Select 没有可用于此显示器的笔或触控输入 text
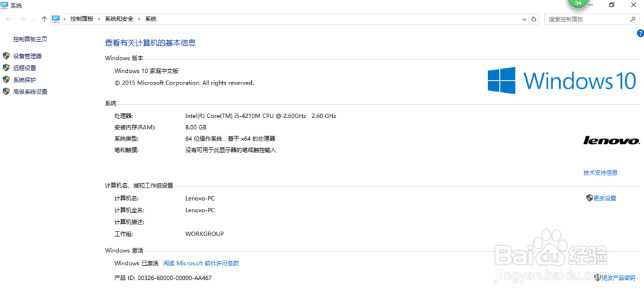Screen dimensions: 644x298 pos(231,151)
